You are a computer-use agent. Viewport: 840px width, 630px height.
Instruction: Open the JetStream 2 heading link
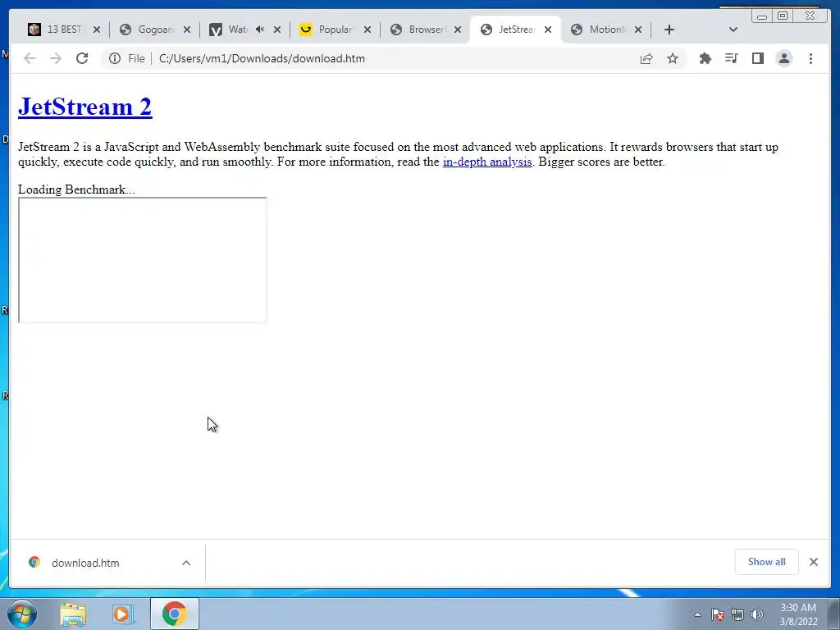coord(85,107)
